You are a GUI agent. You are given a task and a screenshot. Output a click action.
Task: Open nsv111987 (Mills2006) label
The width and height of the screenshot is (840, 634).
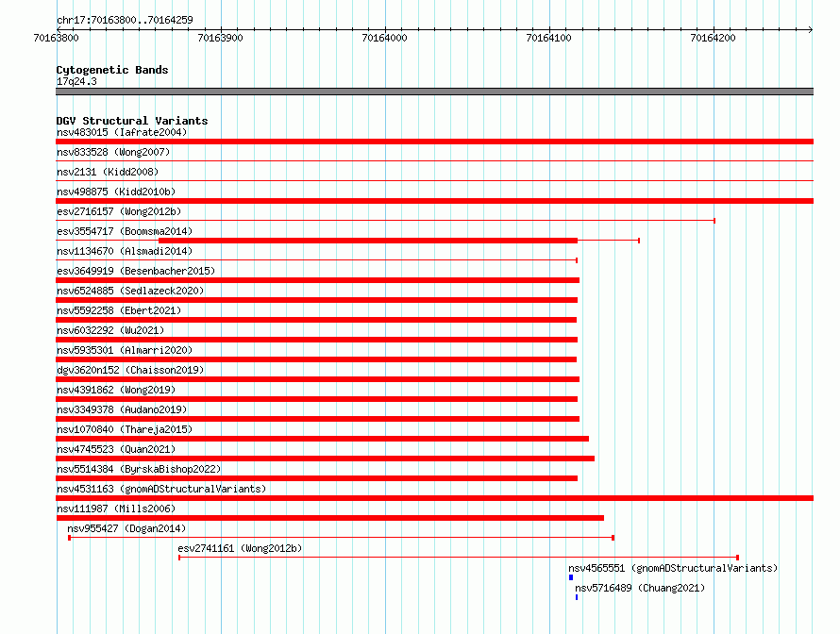[x=116, y=509]
